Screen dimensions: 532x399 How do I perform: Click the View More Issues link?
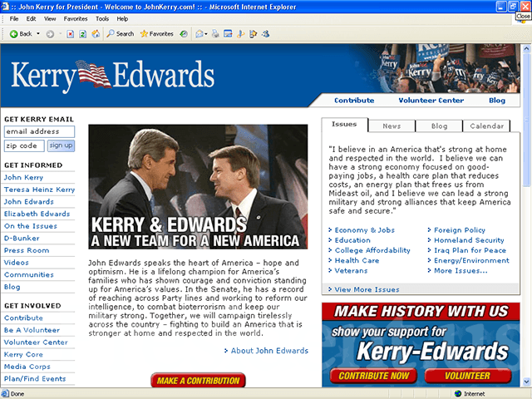[367, 290]
